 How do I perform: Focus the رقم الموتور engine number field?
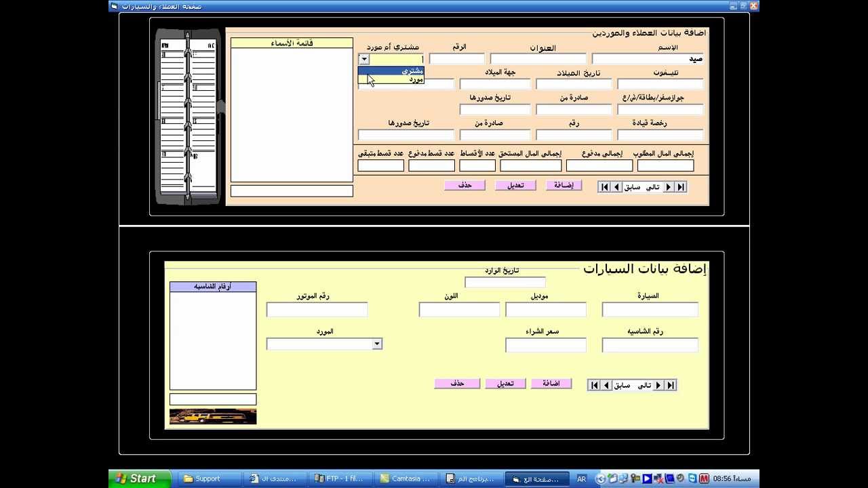point(317,310)
